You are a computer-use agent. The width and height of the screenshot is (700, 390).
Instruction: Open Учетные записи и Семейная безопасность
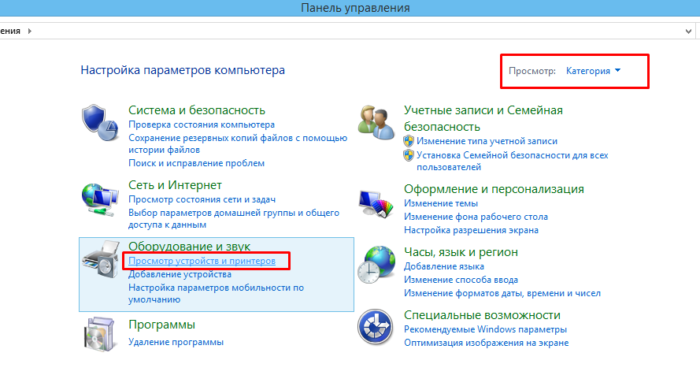(483, 118)
